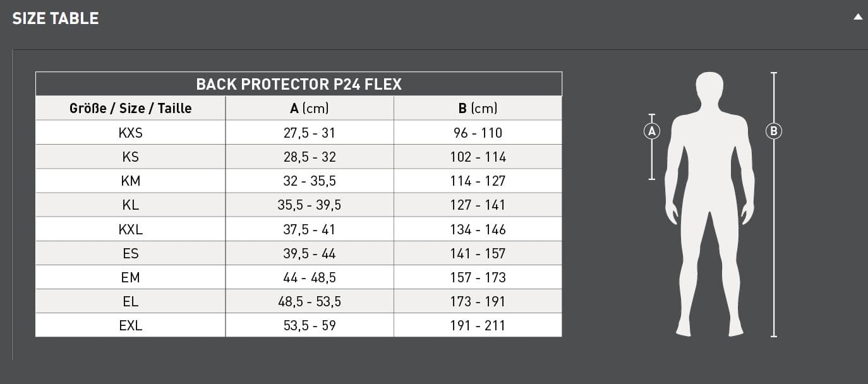Click the circled A measurement marker
Image resolution: width=868 pixels, height=384 pixels.
click(x=651, y=131)
